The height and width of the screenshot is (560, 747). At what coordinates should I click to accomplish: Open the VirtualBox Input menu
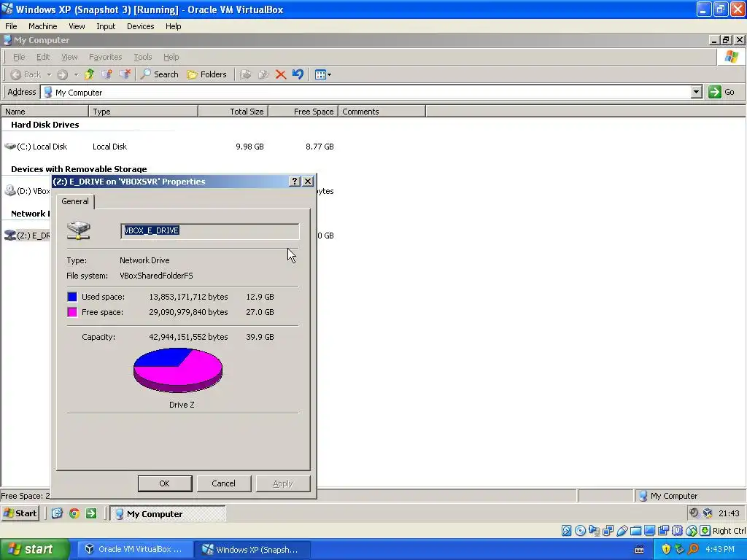(x=106, y=26)
